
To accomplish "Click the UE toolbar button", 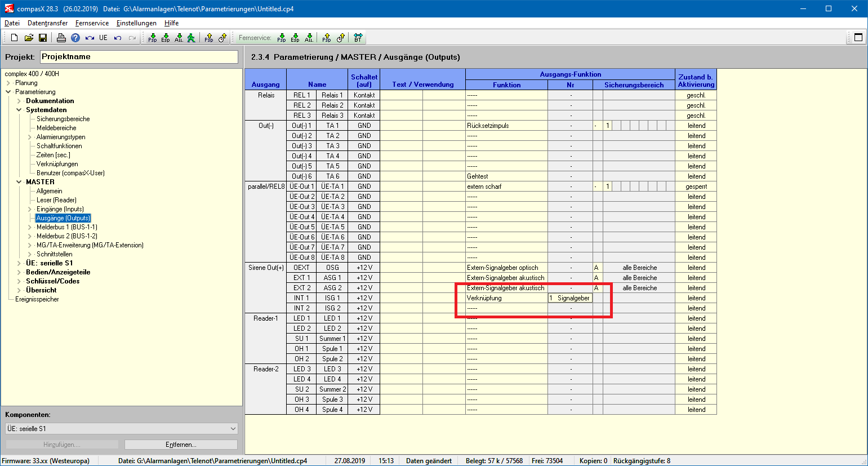I will click(x=103, y=38).
